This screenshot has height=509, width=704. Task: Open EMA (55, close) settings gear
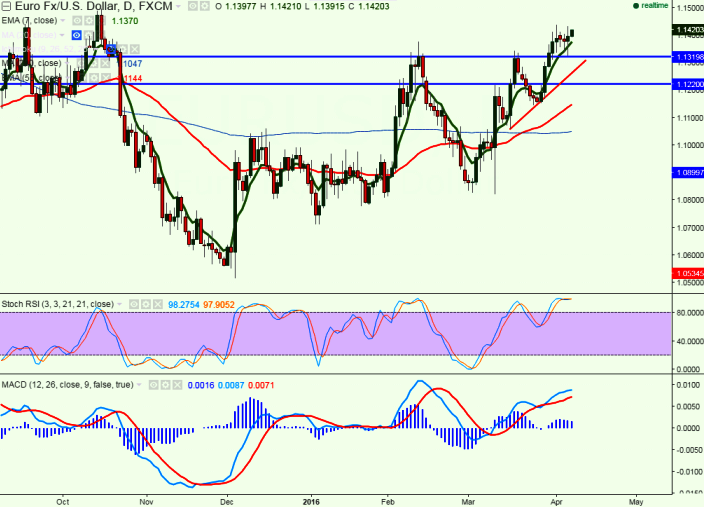pos(93,78)
